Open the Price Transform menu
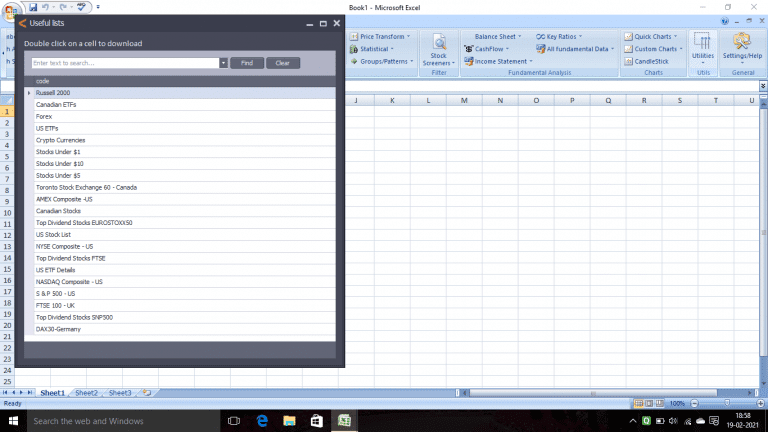Image resolution: width=768 pixels, height=432 pixels. (381, 36)
